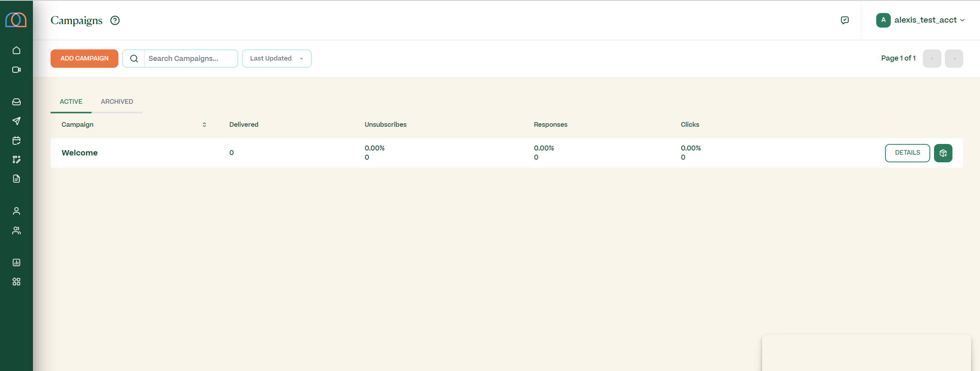Open the workflow branch sidebar icon
This screenshot has height=371, width=980.
pos(16,160)
